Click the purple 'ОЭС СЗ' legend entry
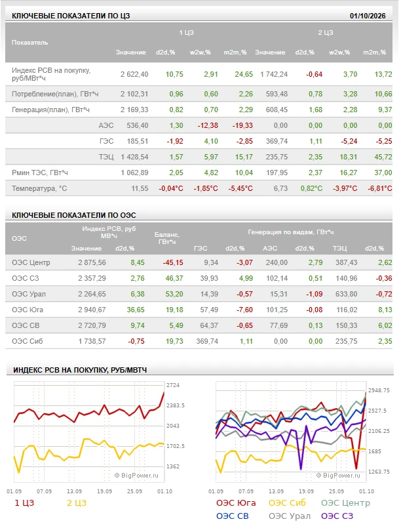401x532 pixels. [x=337, y=516]
